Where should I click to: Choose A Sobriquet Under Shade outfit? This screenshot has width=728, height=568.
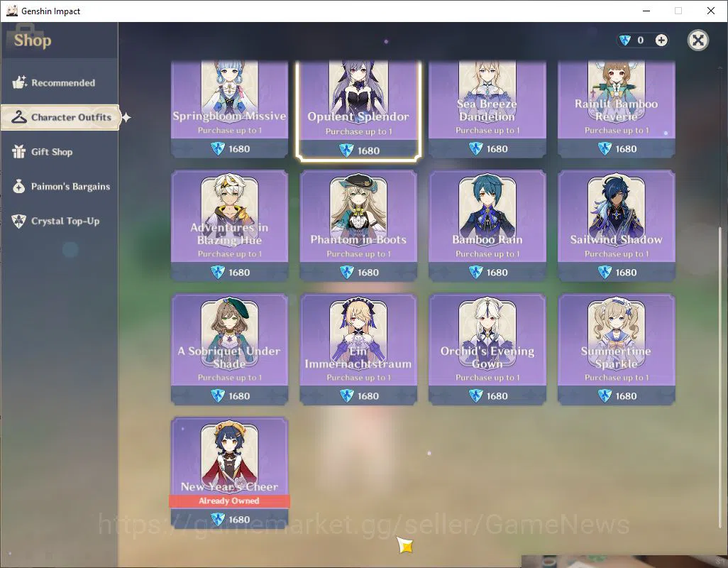point(229,349)
